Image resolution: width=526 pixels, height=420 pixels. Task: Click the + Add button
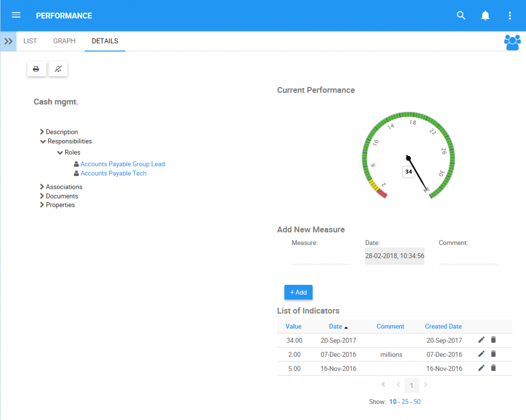point(298,292)
